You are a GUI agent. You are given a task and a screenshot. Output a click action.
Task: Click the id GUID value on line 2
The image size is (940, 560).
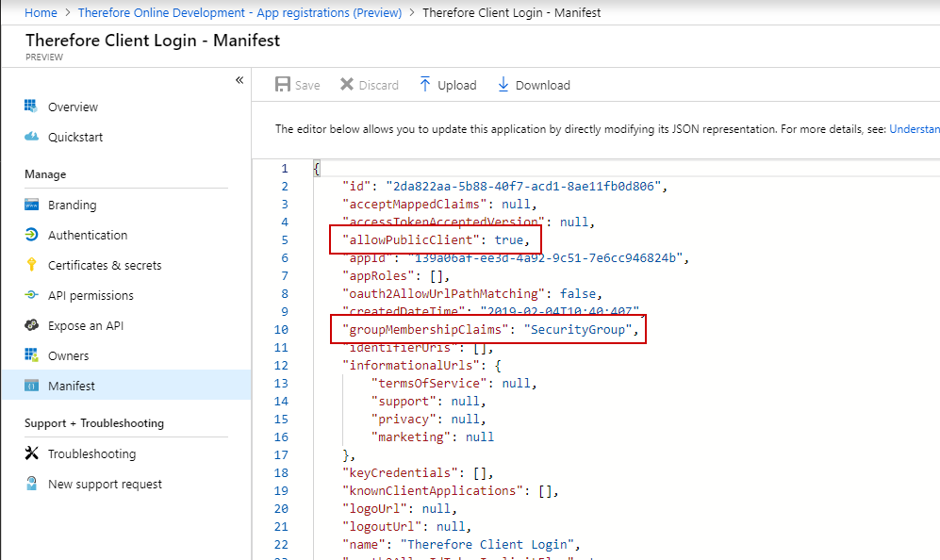(523, 186)
